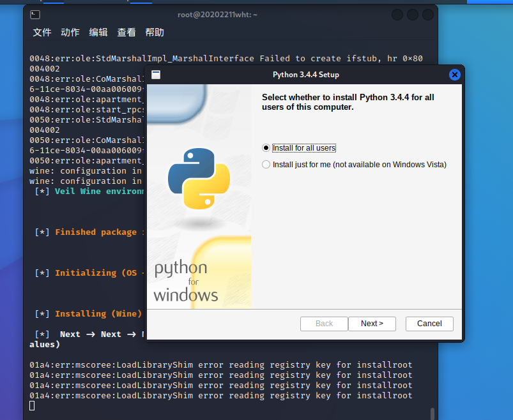Click the leftmost round button in terminal title bar
The height and width of the screenshot is (420, 513).
[397, 15]
